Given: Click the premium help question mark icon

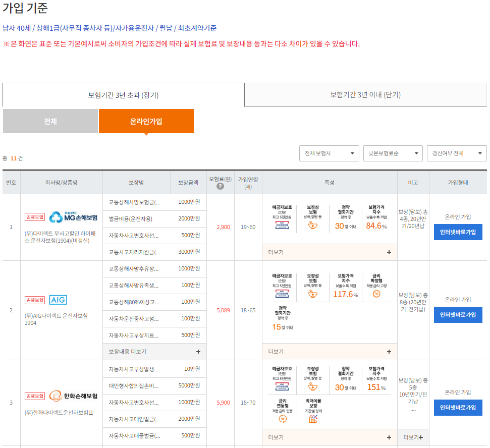Looking at the screenshot, I should click(220, 187).
